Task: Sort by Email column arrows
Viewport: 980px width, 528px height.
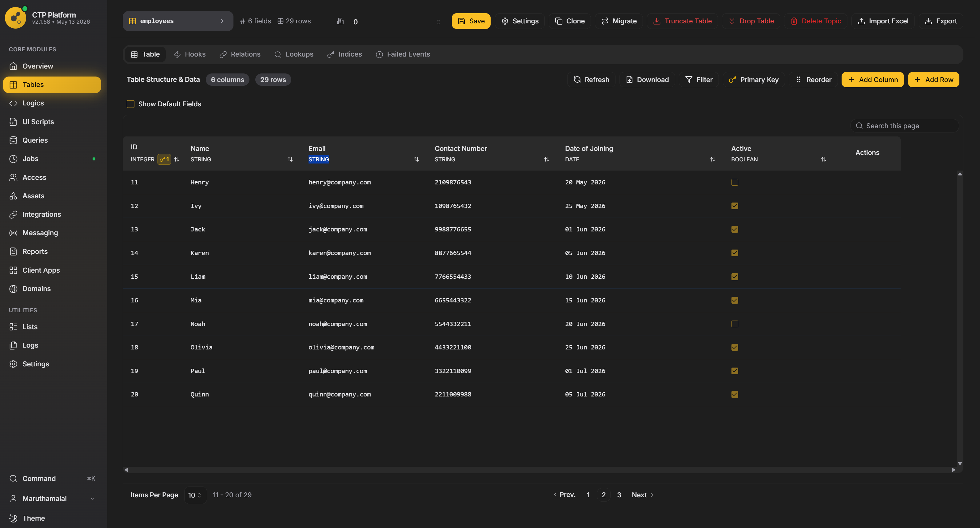Action: click(x=416, y=159)
